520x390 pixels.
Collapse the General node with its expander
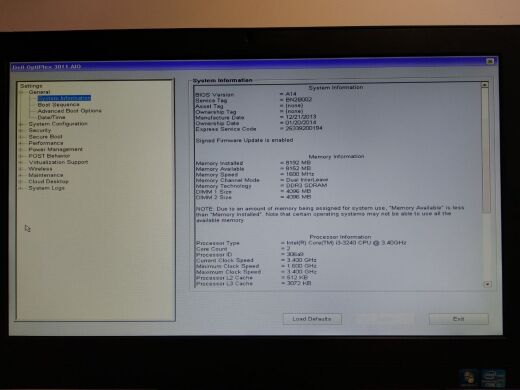pos(22,92)
